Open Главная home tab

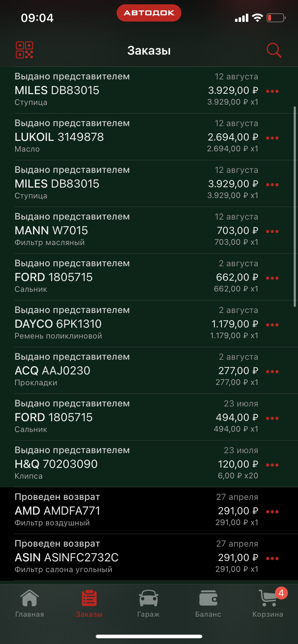click(30, 603)
